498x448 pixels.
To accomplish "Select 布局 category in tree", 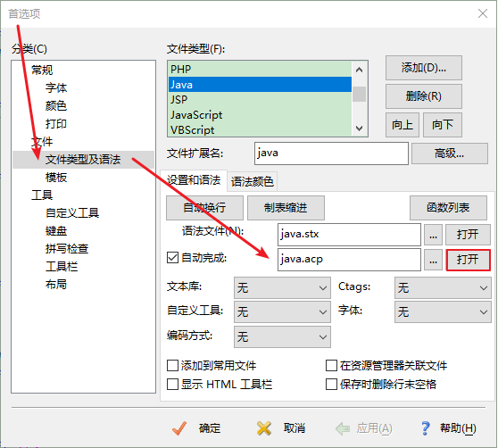I will pyautogui.click(x=56, y=284).
